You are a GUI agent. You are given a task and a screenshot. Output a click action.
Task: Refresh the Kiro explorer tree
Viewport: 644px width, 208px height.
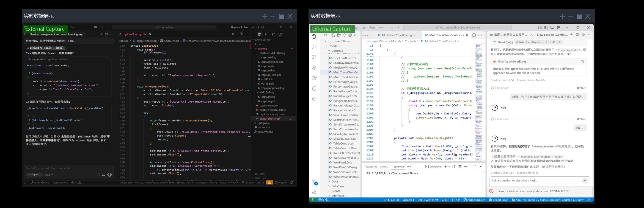pyautogui.click(x=344, y=35)
